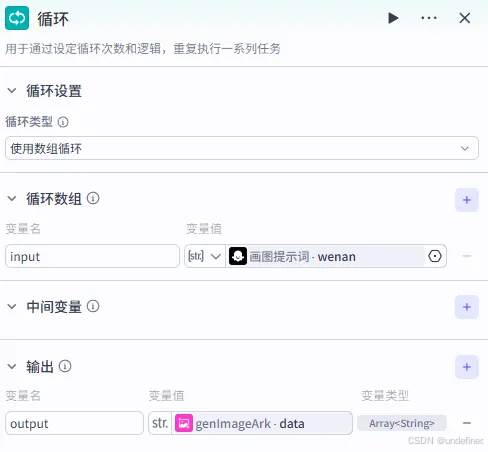Click the pink genImageArk image icon

pos(184,423)
